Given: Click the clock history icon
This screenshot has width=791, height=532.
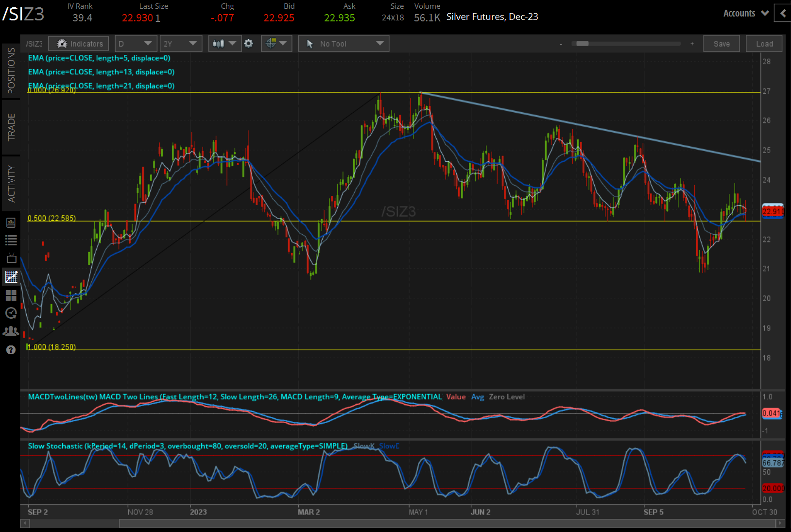Looking at the screenshot, I should [x=11, y=313].
